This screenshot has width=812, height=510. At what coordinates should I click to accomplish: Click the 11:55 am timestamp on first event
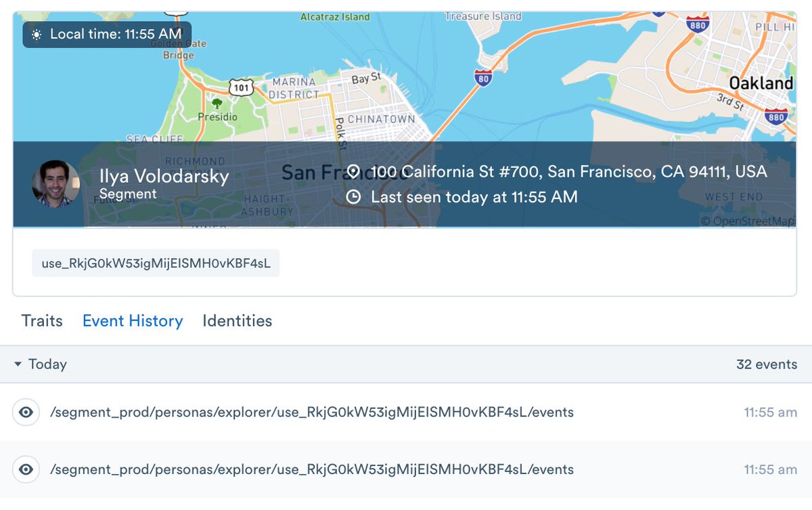click(771, 412)
